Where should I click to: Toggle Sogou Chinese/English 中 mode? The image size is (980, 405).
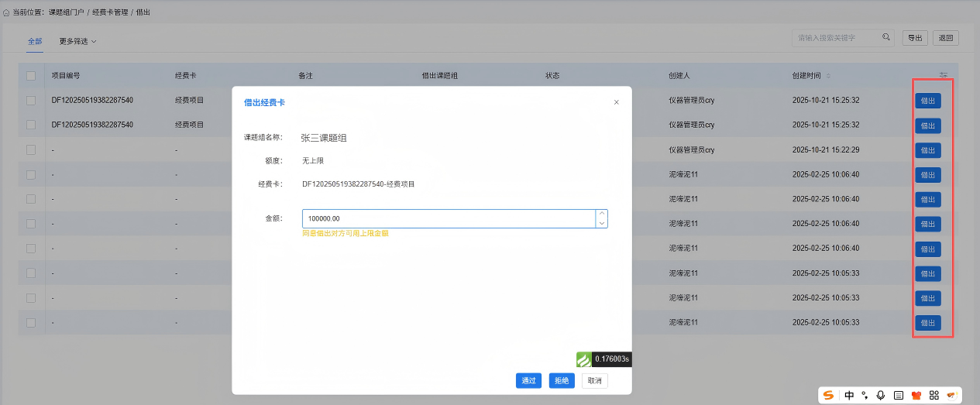point(849,395)
